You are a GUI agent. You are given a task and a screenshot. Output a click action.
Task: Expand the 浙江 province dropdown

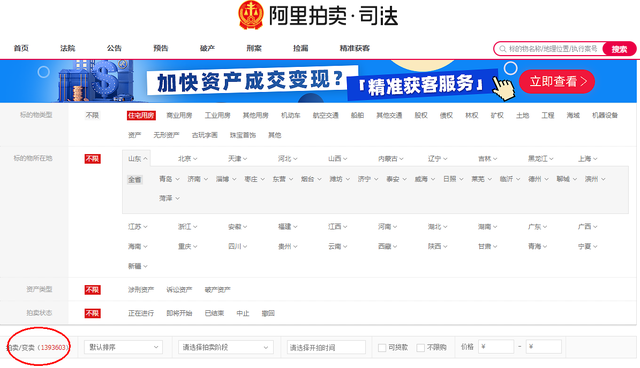pos(188,227)
